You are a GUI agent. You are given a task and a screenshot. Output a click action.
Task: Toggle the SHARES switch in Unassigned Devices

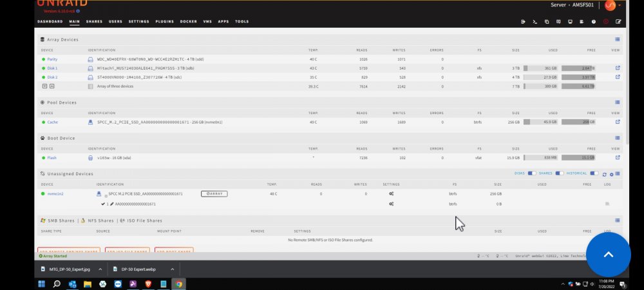560,173
